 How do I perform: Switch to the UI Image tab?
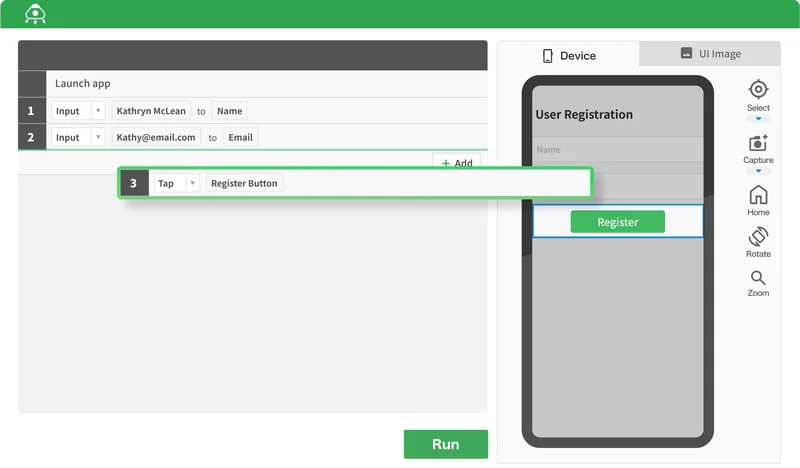710,54
